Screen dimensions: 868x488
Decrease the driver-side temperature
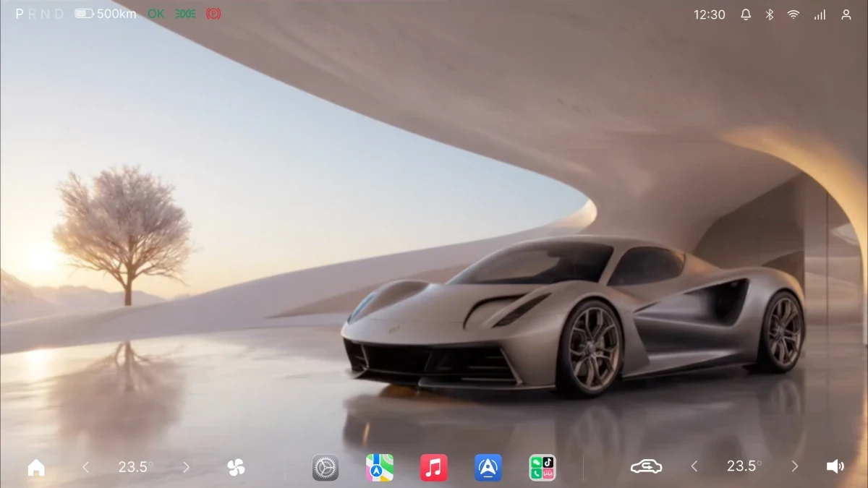pos(85,467)
